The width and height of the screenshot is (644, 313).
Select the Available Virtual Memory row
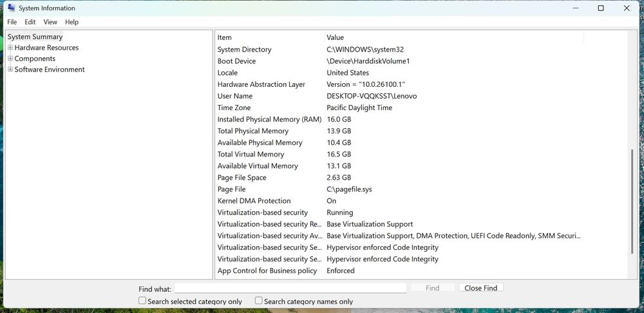(399, 166)
